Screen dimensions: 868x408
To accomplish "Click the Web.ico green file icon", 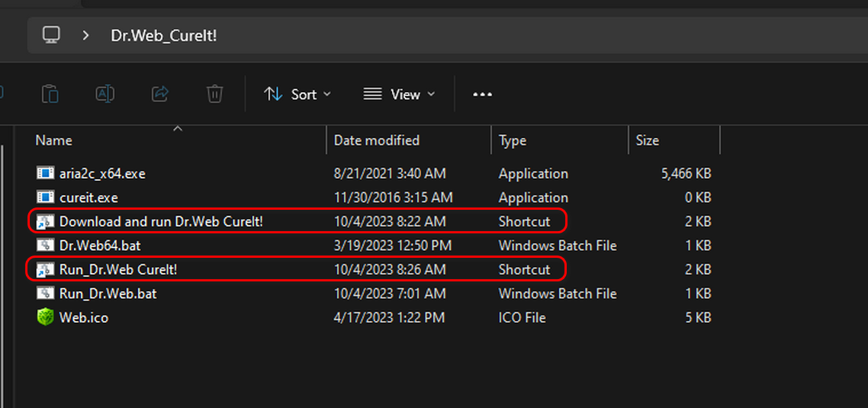I will 45,317.
